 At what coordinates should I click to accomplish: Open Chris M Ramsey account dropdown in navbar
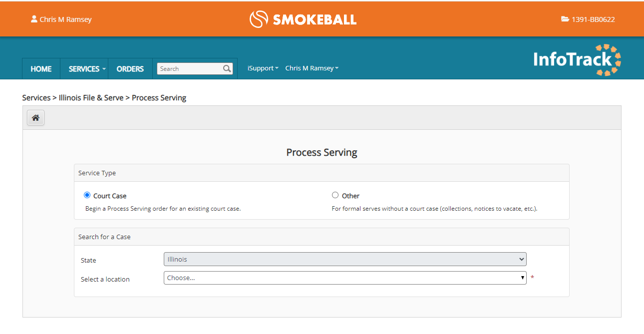coord(312,68)
